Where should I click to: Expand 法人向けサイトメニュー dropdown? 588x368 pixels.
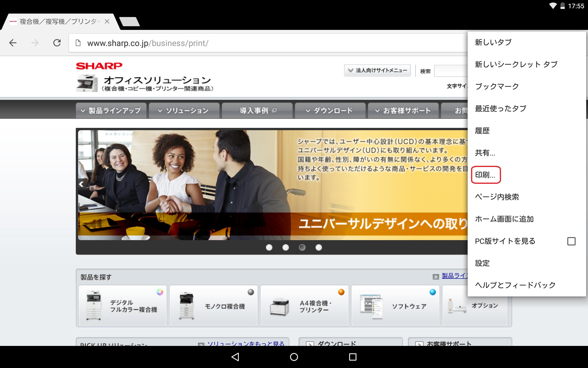[377, 70]
